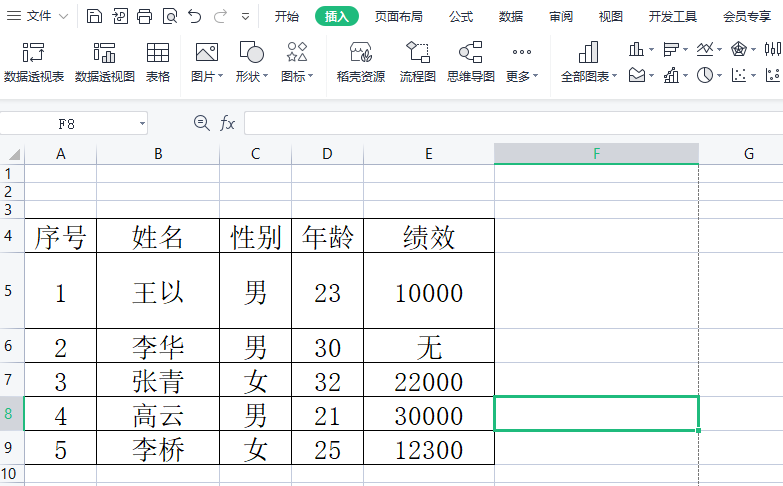This screenshot has width=783, height=486.
Task: Insert a 数据透视表
Action: point(34,62)
